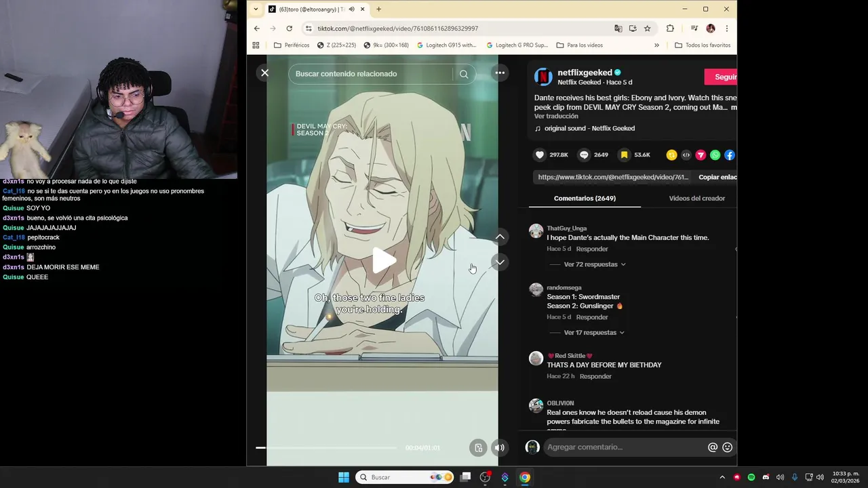868x488 pixels.
Task: Show hidden system tray icons with the chevron
Action: [x=722, y=477]
